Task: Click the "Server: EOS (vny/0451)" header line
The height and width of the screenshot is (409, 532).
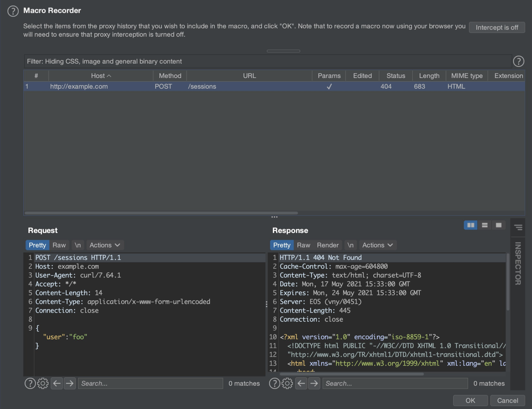Action: 321,302
